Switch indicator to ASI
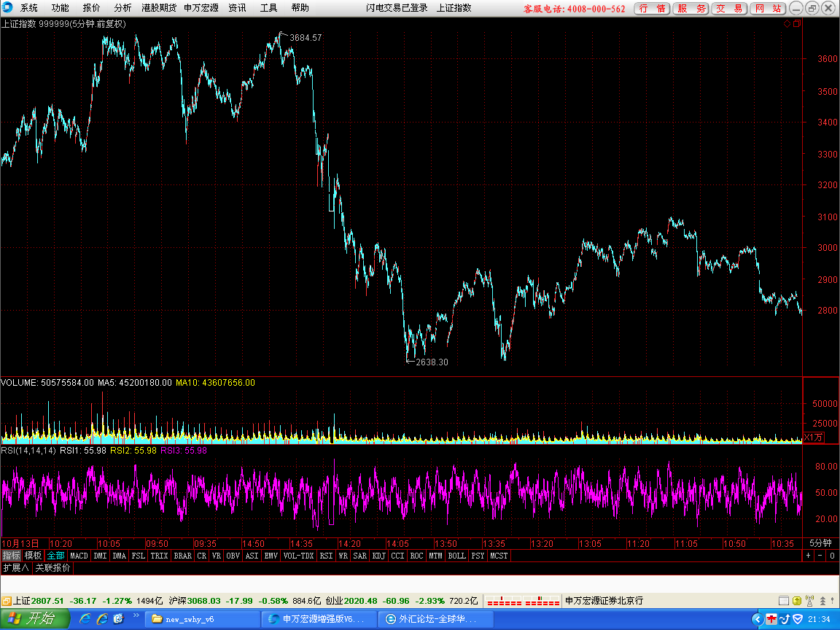The width and height of the screenshot is (840, 630). (x=252, y=556)
